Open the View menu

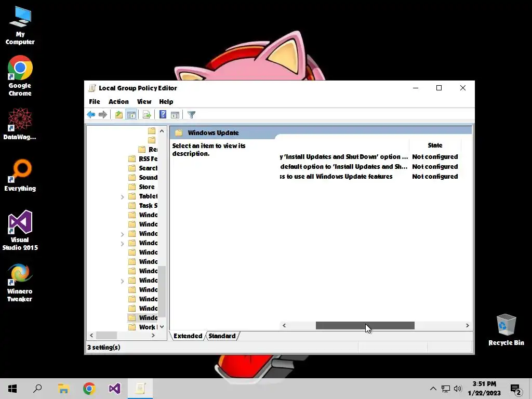click(x=144, y=101)
